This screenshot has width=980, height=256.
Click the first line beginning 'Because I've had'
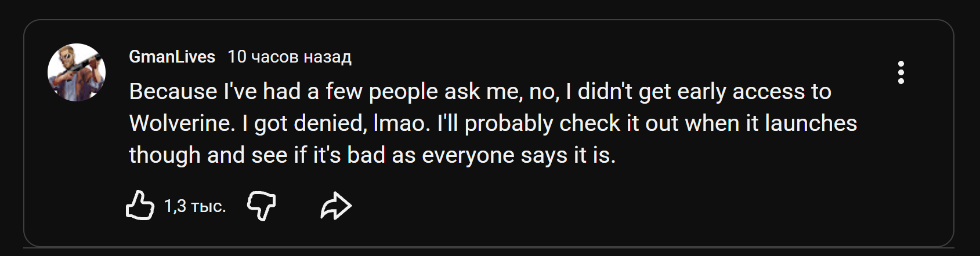click(x=480, y=92)
